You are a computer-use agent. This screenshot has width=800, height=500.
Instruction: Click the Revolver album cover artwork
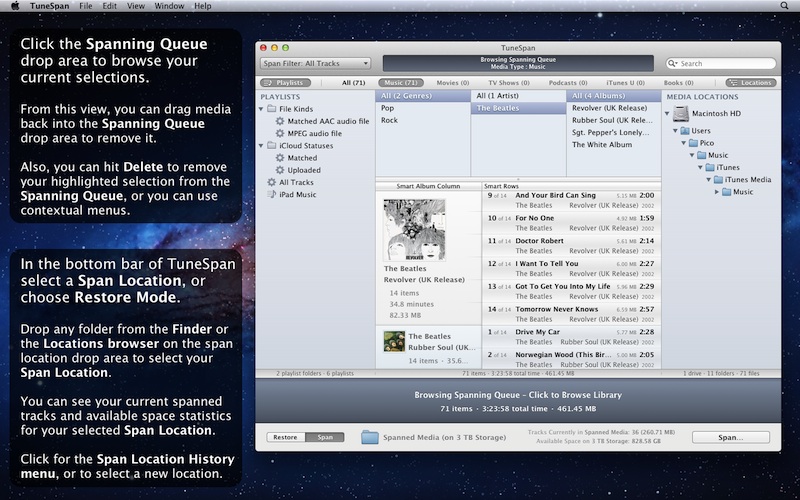(x=414, y=228)
